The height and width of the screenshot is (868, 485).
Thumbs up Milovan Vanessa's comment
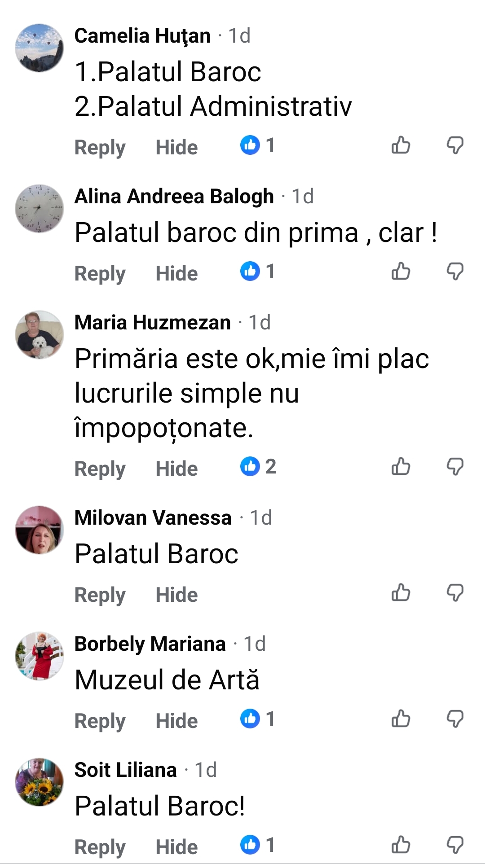pos(401,592)
